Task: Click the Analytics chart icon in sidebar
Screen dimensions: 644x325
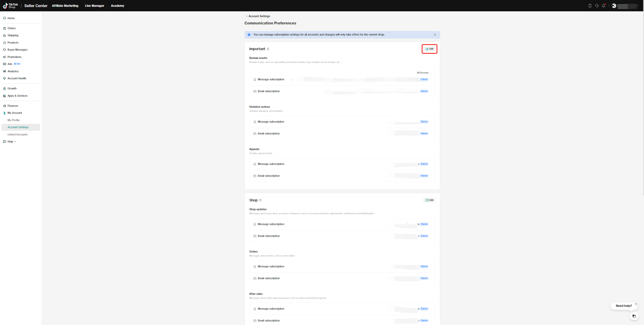Action: pos(5,71)
